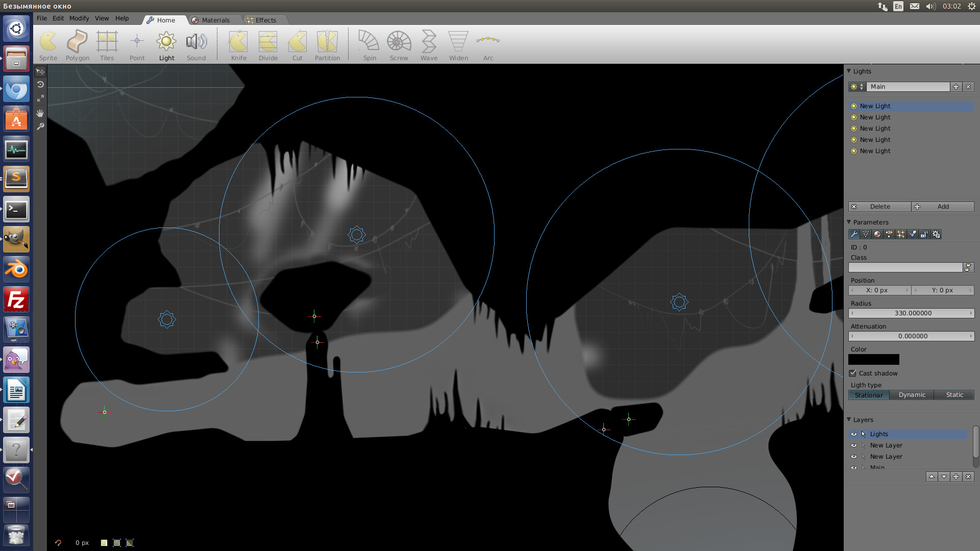The height and width of the screenshot is (551, 980).
Task: Set light type to Static
Action: tap(954, 395)
